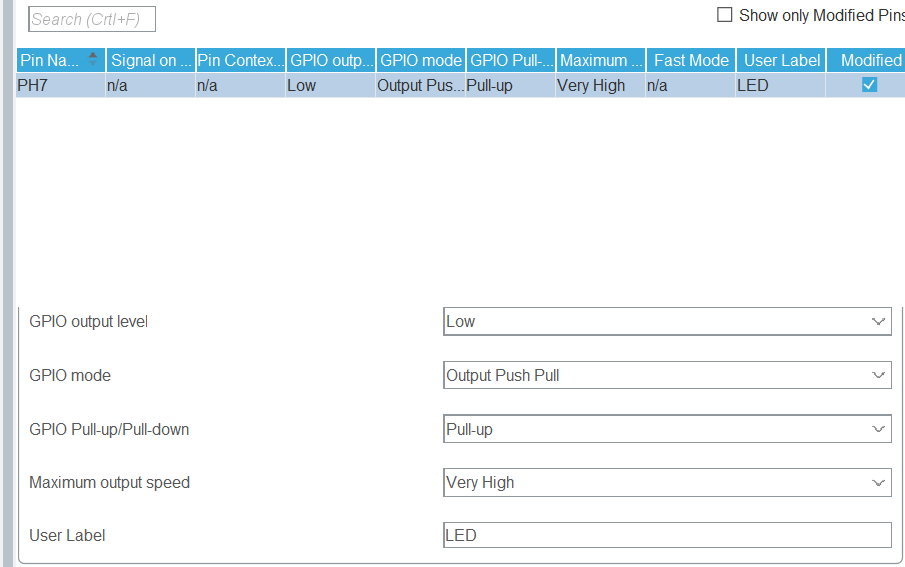Sort by Pin Name column header

pyautogui.click(x=61, y=60)
